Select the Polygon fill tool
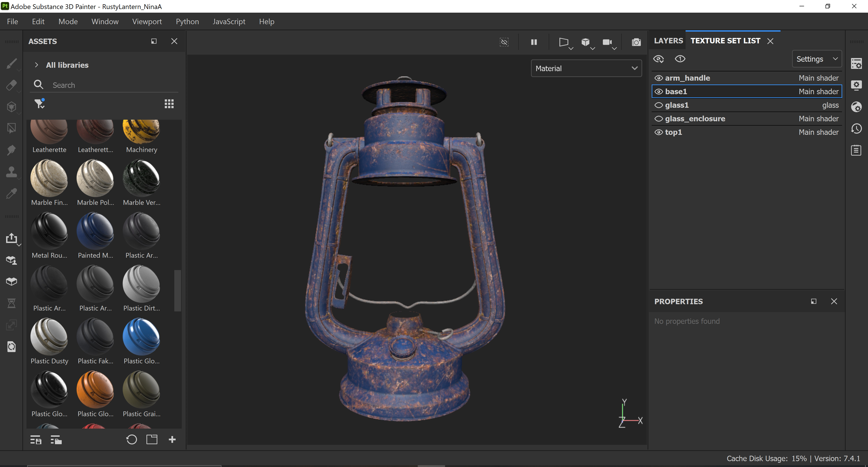The image size is (868, 467). (12, 128)
